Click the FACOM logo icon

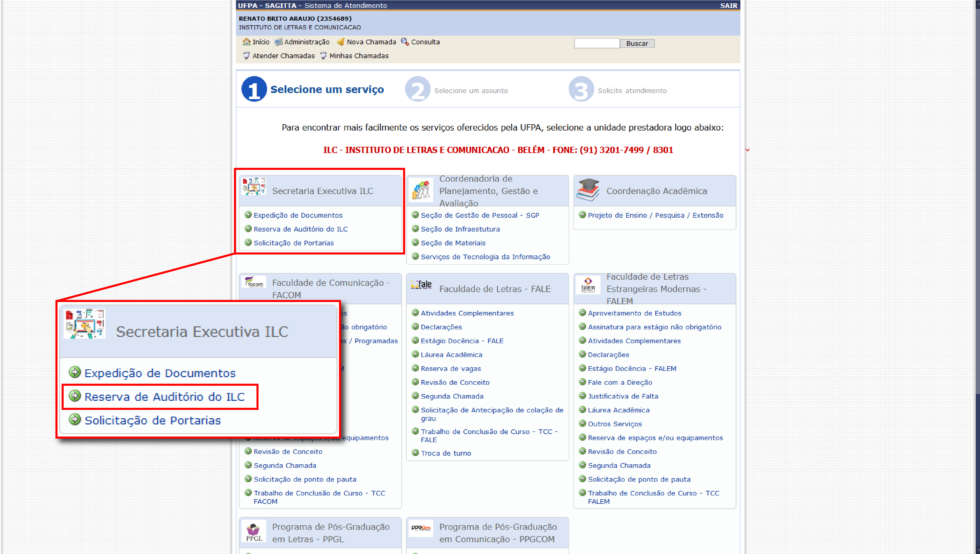point(254,282)
